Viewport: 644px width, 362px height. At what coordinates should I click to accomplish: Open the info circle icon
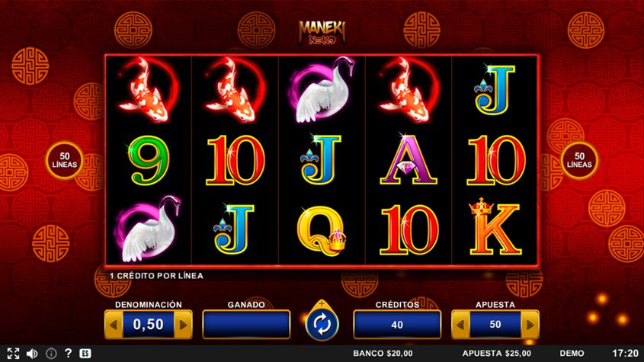tap(51, 354)
